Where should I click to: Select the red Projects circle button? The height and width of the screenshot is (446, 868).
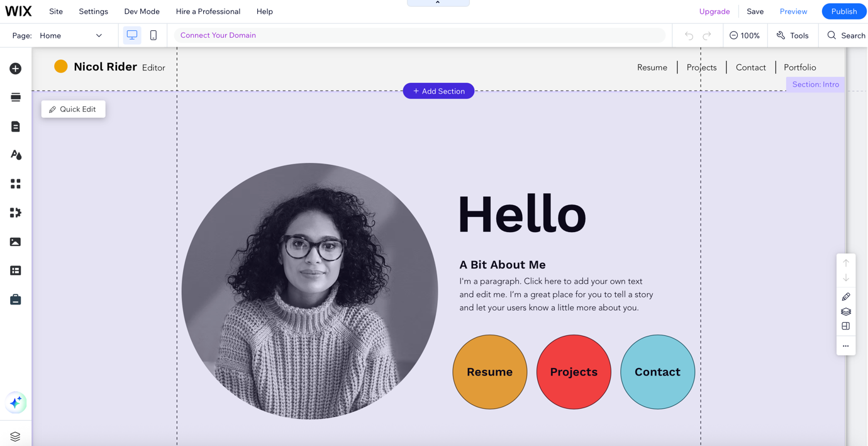pyautogui.click(x=574, y=372)
